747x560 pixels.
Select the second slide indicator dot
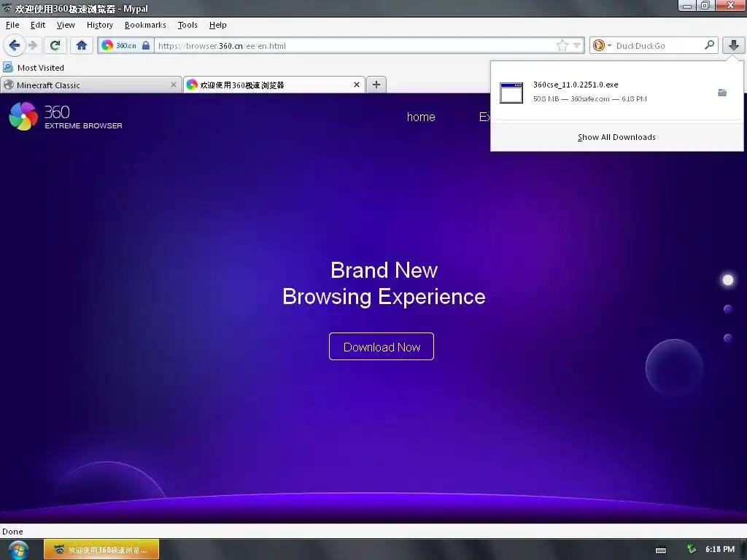coord(728,309)
